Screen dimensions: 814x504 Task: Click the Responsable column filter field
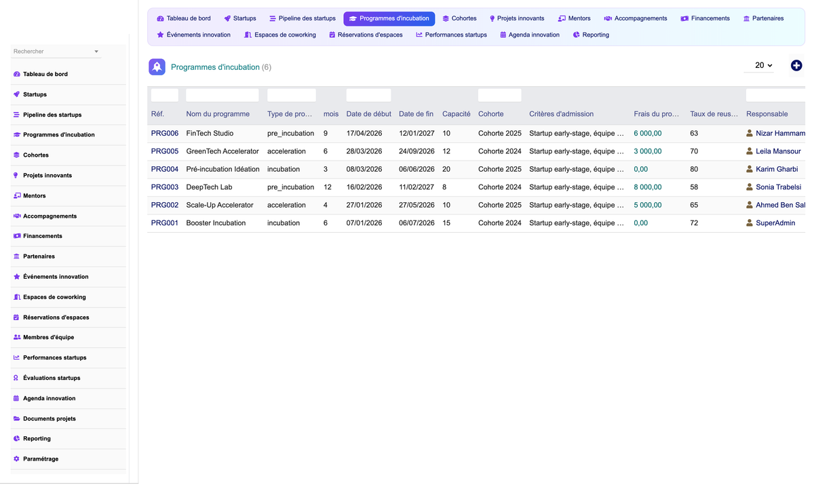point(775,95)
